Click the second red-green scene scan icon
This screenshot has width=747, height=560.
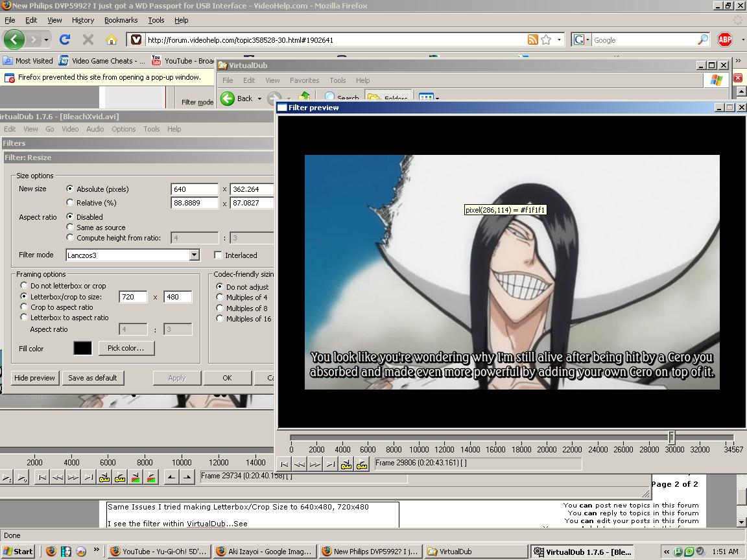[x=152, y=476]
